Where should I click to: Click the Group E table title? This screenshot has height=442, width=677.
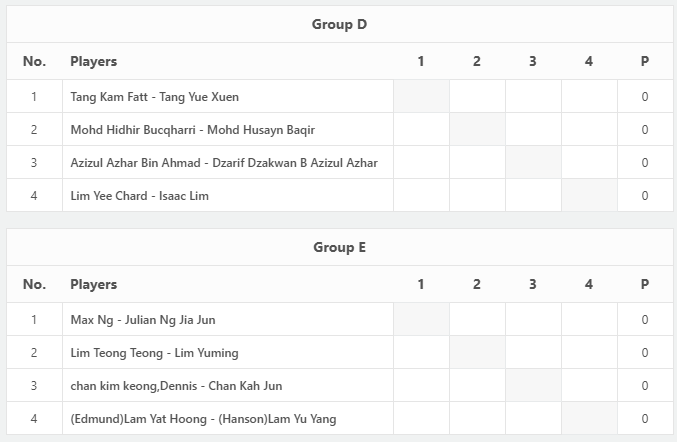pyautogui.click(x=339, y=247)
